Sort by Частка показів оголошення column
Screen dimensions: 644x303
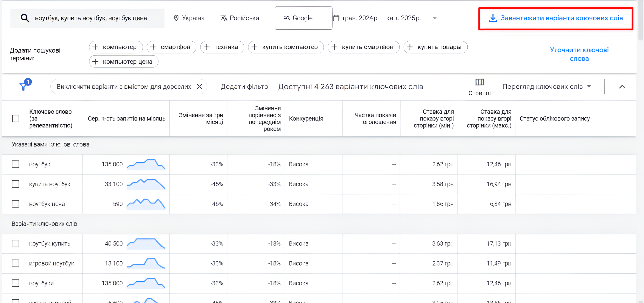point(375,118)
